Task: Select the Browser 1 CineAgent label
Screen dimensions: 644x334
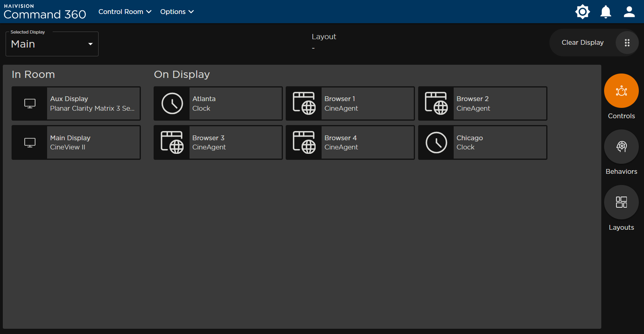Action: pos(341,103)
